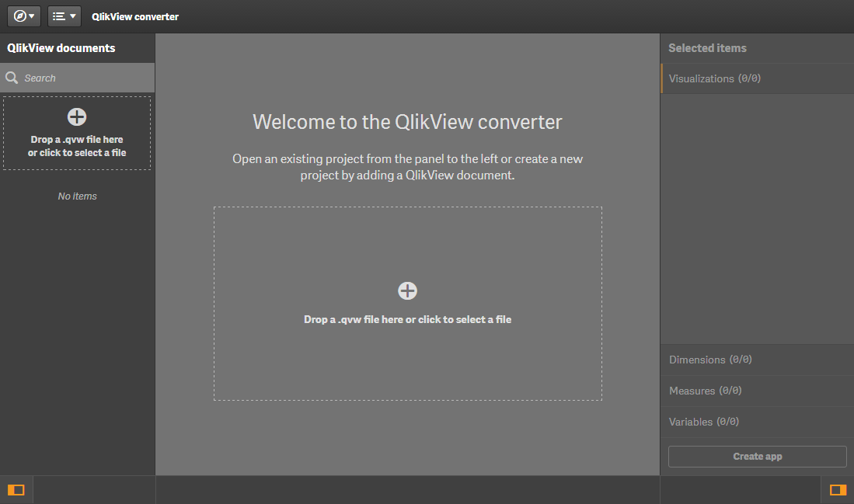Open the navigation compass menu
The width and height of the screenshot is (854, 504).
[x=19, y=16]
